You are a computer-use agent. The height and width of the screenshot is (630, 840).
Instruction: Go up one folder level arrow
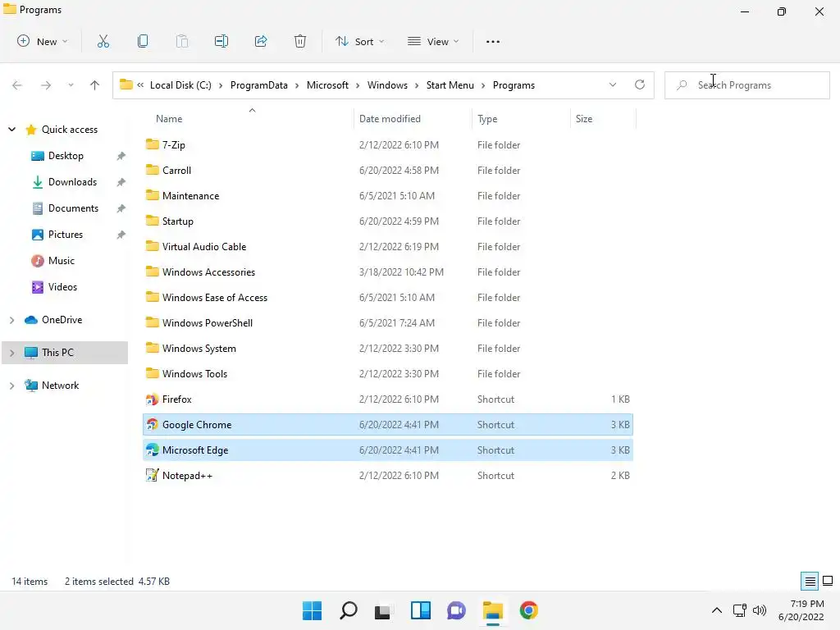95,85
